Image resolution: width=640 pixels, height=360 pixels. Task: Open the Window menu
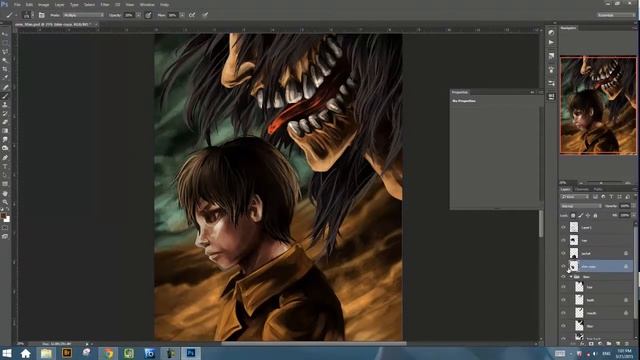[x=147, y=4]
